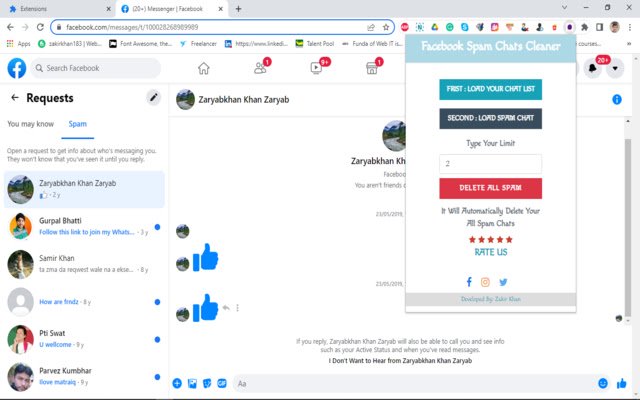
Task: Select the Spam tab
Action: coord(78,124)
